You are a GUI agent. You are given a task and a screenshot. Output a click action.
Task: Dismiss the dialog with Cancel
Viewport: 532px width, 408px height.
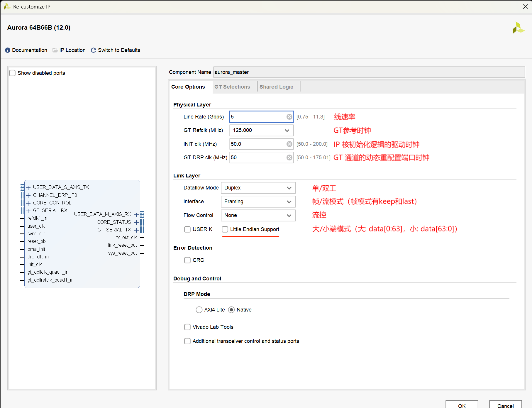pos(505,405)
